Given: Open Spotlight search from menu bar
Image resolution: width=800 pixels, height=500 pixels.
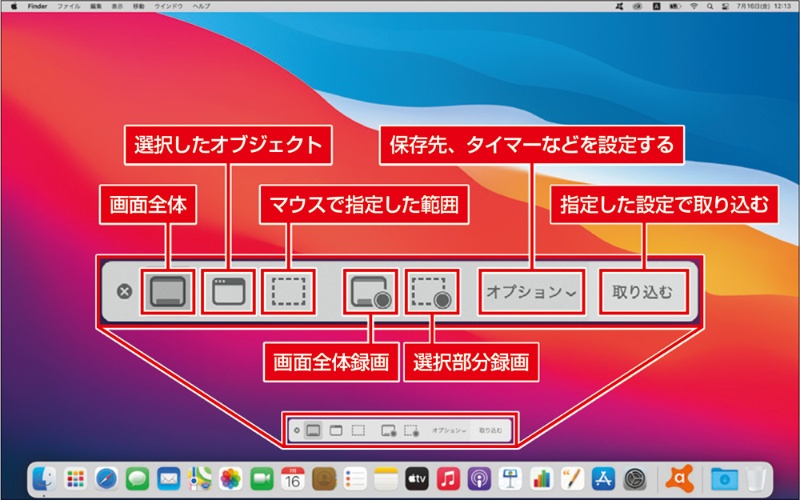Looking at the screenshot, I should pyautogui.click(x=710, y=6).
